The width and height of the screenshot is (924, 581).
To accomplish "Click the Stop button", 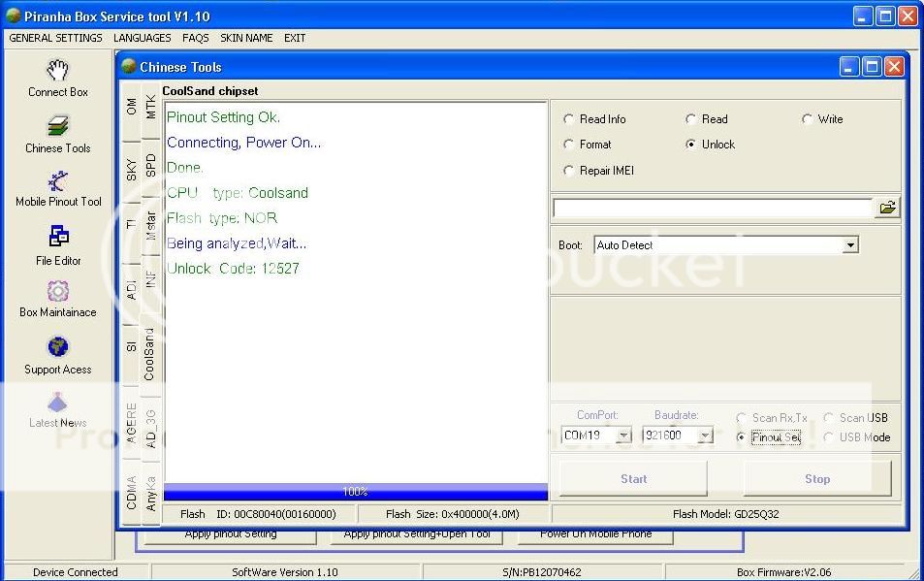I will (x=817, y=478).
